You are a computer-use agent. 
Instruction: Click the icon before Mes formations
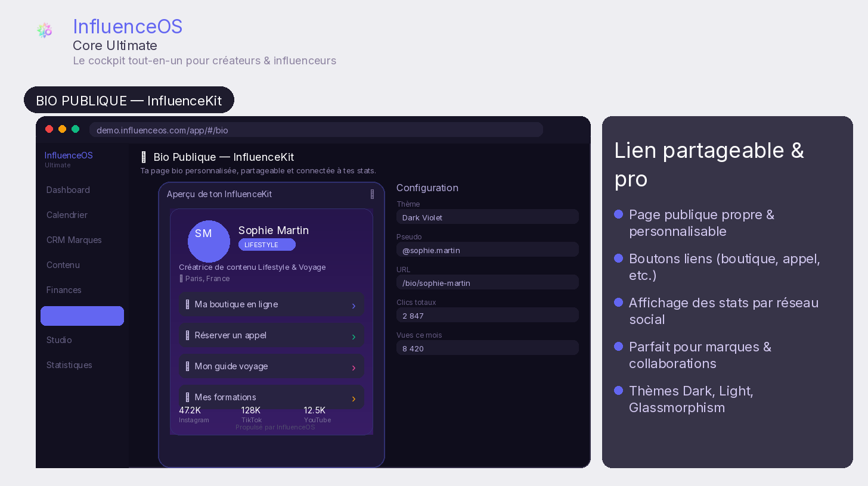pos(187,397)
